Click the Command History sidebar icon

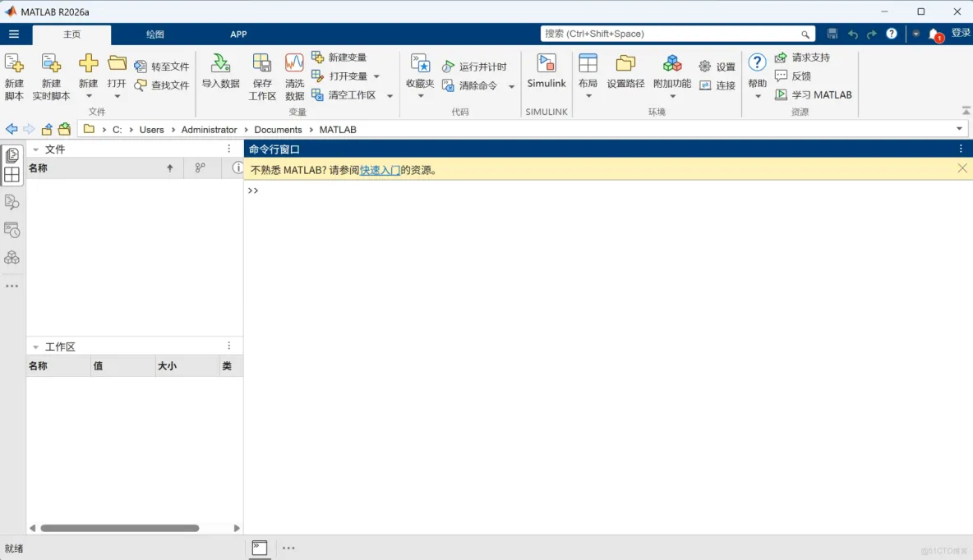pos(12,230)
